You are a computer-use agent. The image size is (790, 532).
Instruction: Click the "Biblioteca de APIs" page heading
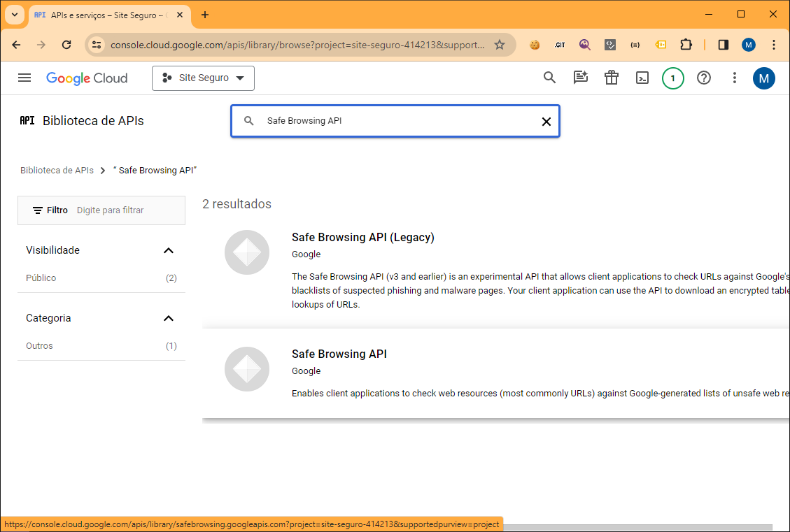(x=93, y=121)
